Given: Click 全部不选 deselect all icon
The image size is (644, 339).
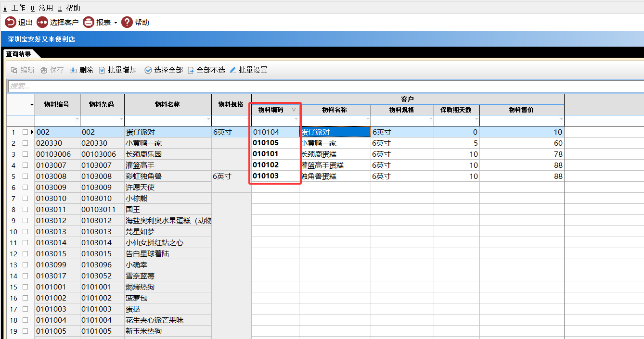Looking at the screenshot, I should click(x=191, y=70).
